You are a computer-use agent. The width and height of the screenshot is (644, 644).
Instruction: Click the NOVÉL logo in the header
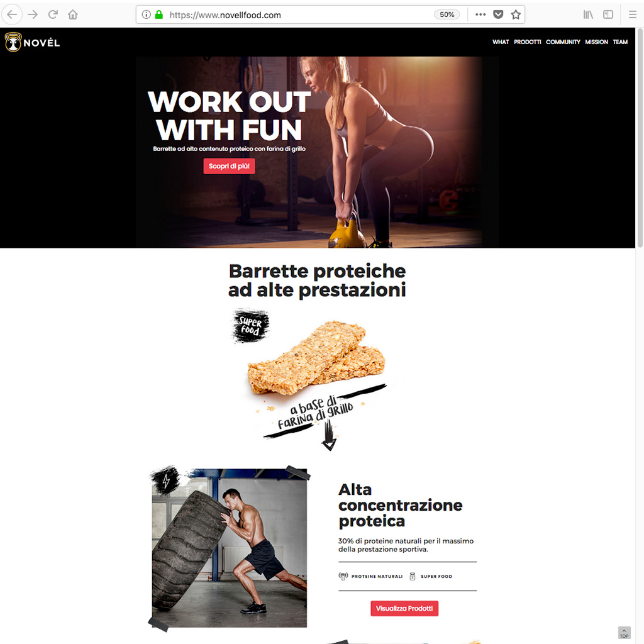pos(32,42)
